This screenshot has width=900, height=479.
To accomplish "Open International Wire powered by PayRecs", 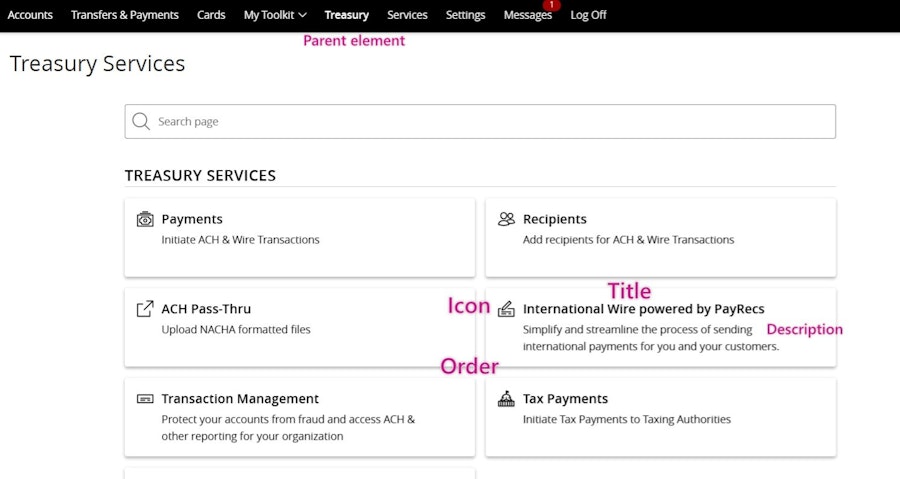I will pos(643,309).
